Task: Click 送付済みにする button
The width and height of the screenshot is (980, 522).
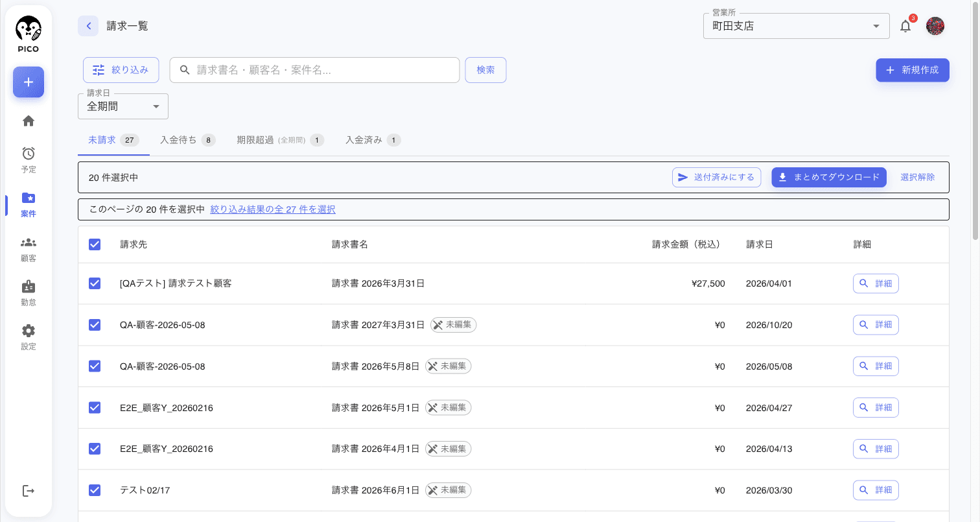Action: 716,177
